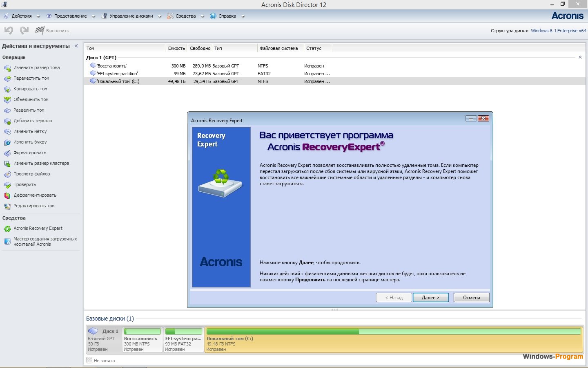588x368 pixels.
Task: Click the Копировать том icon
Action: pos(7,89)
